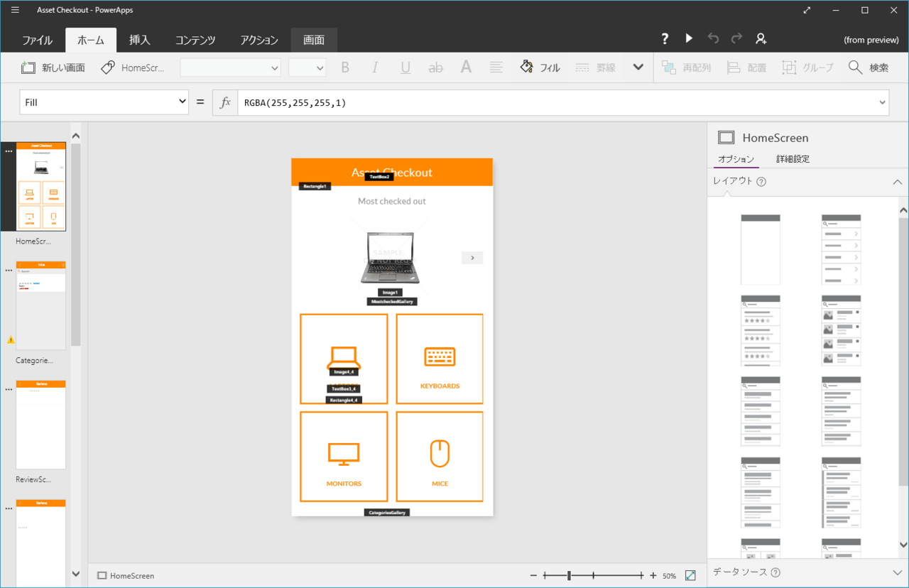Click the font color A icon
Viewport: 909px width, 588px height.
pos(466,67)
